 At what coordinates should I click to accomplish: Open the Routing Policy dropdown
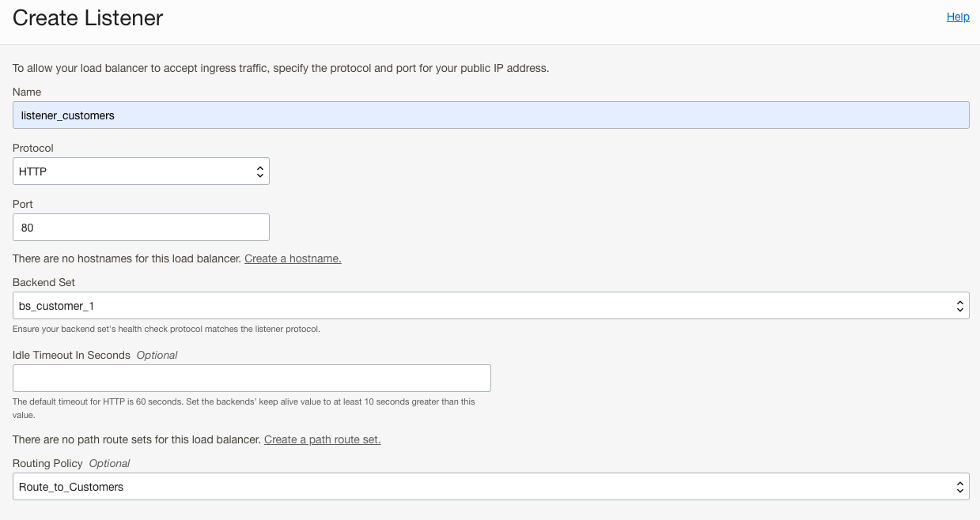click(490, 486)
